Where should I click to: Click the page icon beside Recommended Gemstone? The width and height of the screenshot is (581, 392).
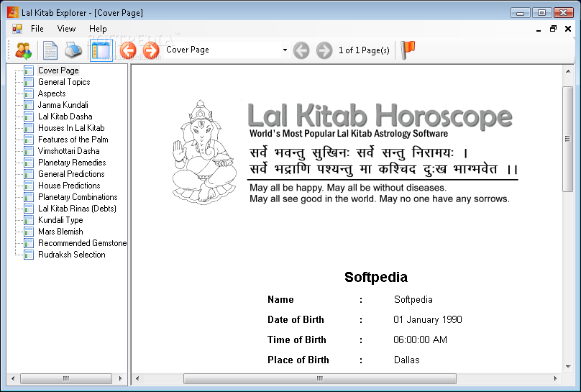[29, 243]
